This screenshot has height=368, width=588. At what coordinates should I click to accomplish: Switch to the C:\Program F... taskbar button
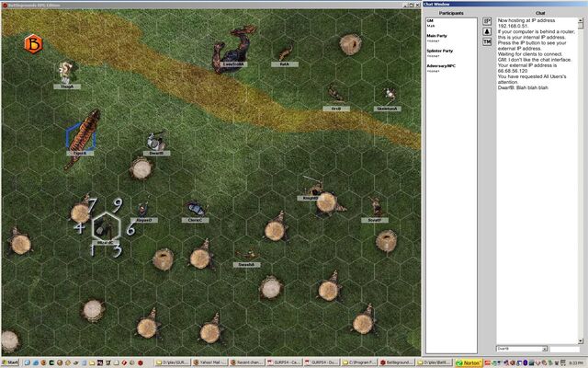(358, 362)
